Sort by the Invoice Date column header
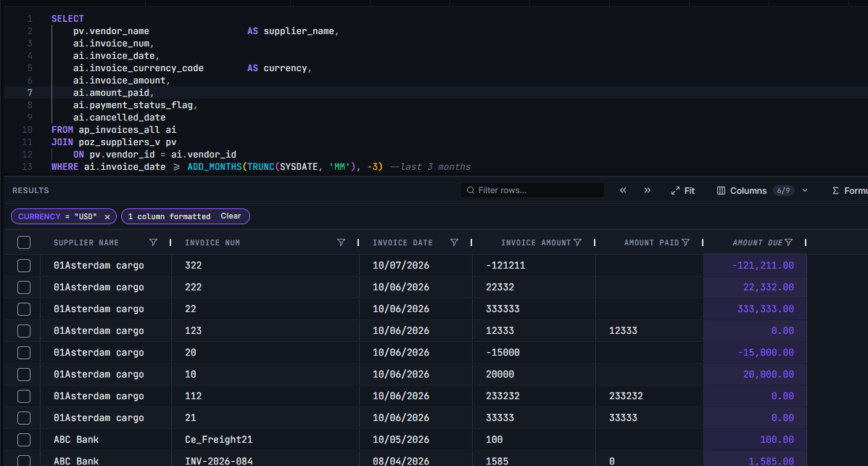Image resolution: width=868 pixels, height=466 pixels. (x=402, y=242)
